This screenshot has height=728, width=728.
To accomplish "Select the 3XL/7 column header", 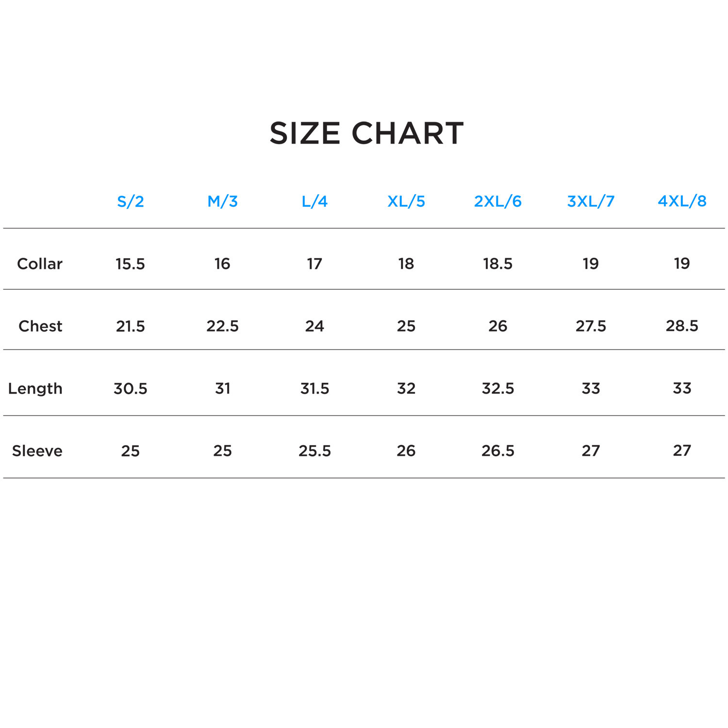I will 591,201.
